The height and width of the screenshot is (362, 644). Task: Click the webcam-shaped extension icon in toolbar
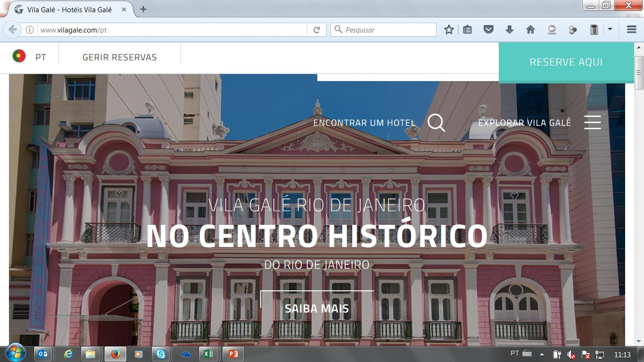pos(552,30)
